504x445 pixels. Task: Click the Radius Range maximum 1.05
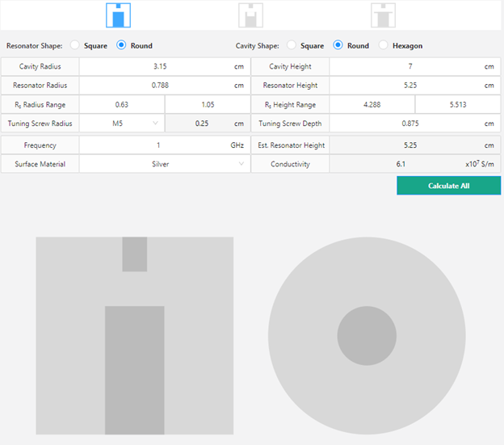click(x=208, y=104)
